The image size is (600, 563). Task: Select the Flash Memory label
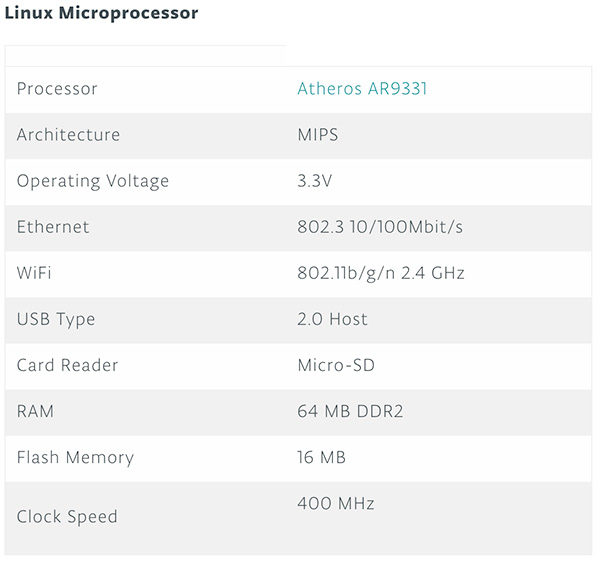pyautogui.click(x=75, y=458)
